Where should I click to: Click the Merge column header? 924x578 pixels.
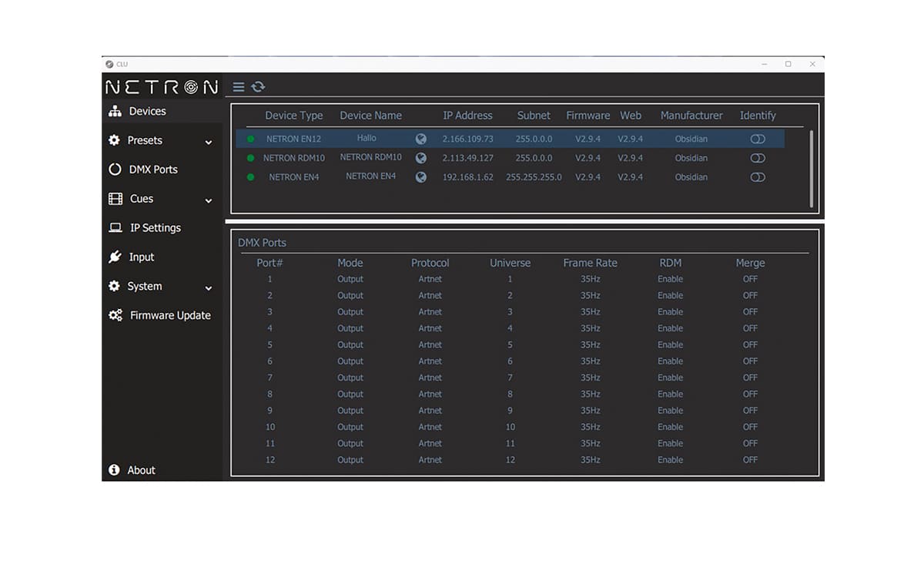click(x=750, y=263)
